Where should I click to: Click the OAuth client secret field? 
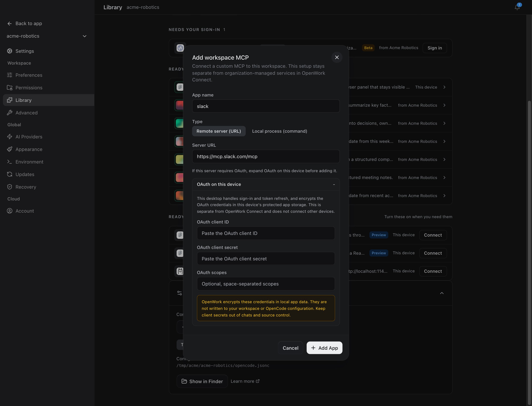[x=266, y=259]
